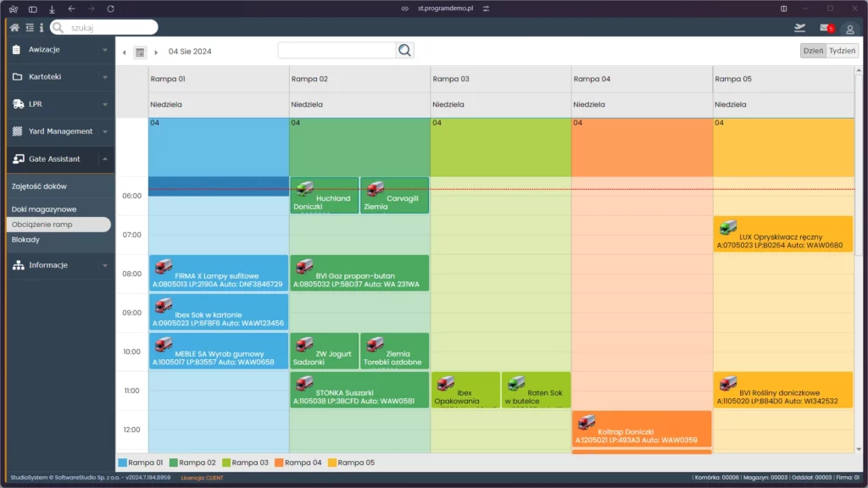Switch to Dzień day view
Viewport: 868px width, 488px height.
click(x=813, y=51)
